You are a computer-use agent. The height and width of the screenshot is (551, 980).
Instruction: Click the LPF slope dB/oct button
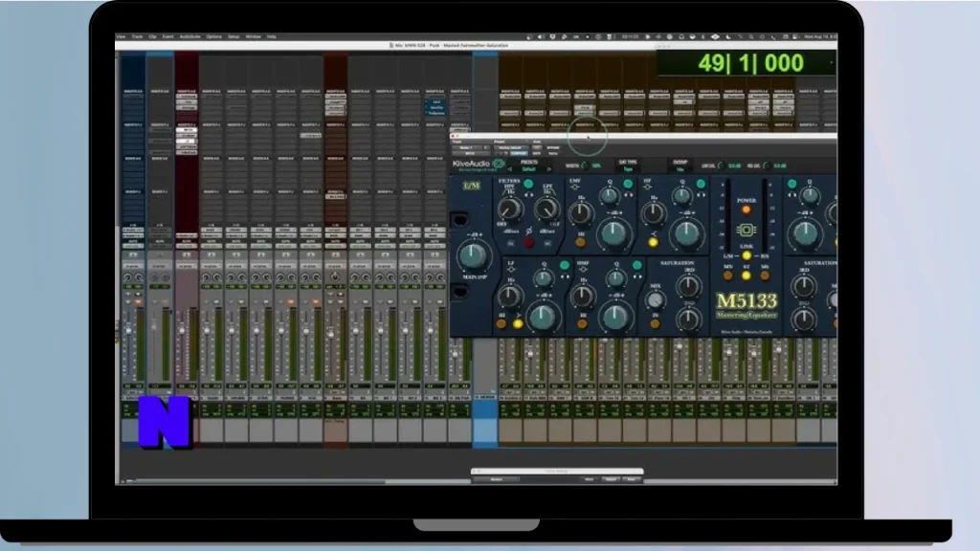click(x=547, y=244)
